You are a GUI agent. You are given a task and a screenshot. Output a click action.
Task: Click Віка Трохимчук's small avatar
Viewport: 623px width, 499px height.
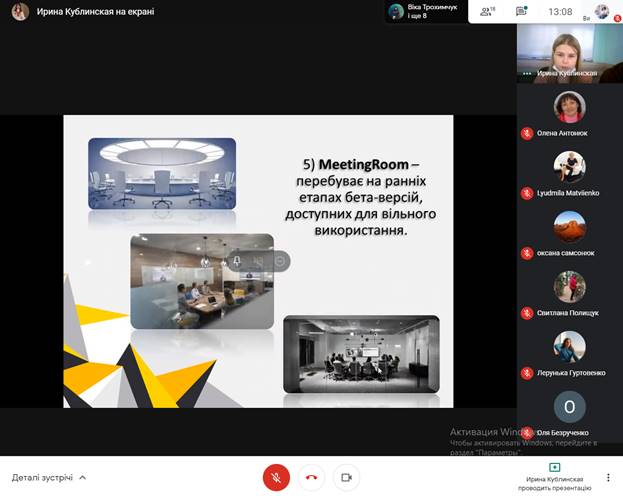396,12
